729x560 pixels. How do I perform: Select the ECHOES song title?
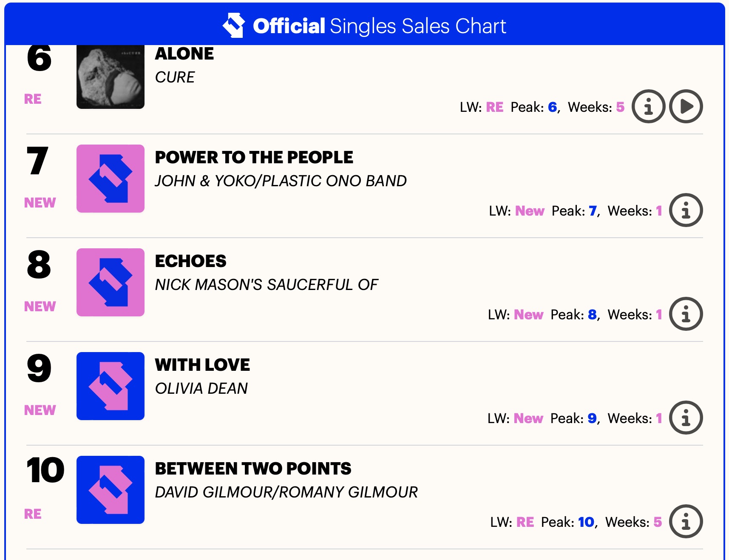coord(190,261)
